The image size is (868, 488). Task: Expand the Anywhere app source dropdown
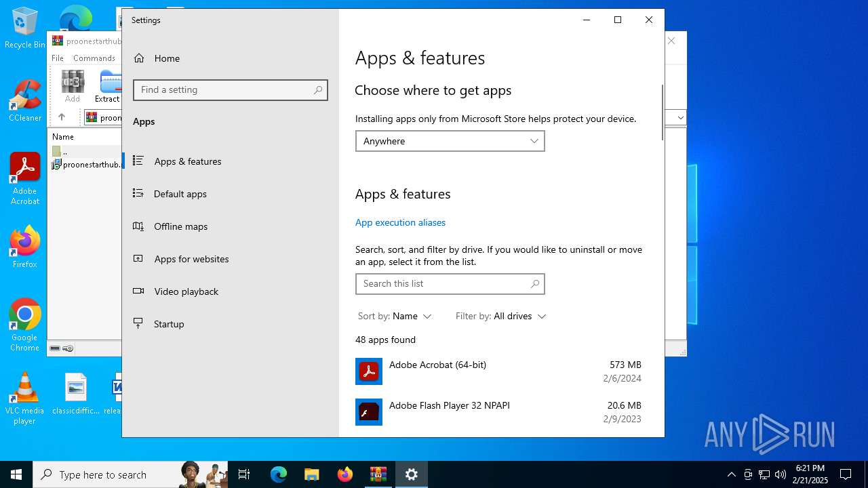coord(450,141)
